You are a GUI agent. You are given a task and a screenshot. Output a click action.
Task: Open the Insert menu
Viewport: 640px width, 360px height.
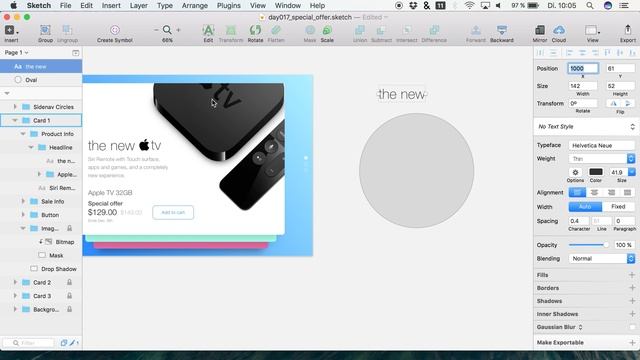tap(111, 6)
